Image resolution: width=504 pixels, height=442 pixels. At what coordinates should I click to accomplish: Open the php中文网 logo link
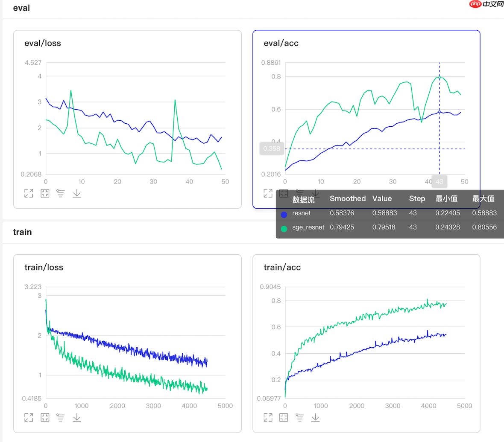pos(486,4)
